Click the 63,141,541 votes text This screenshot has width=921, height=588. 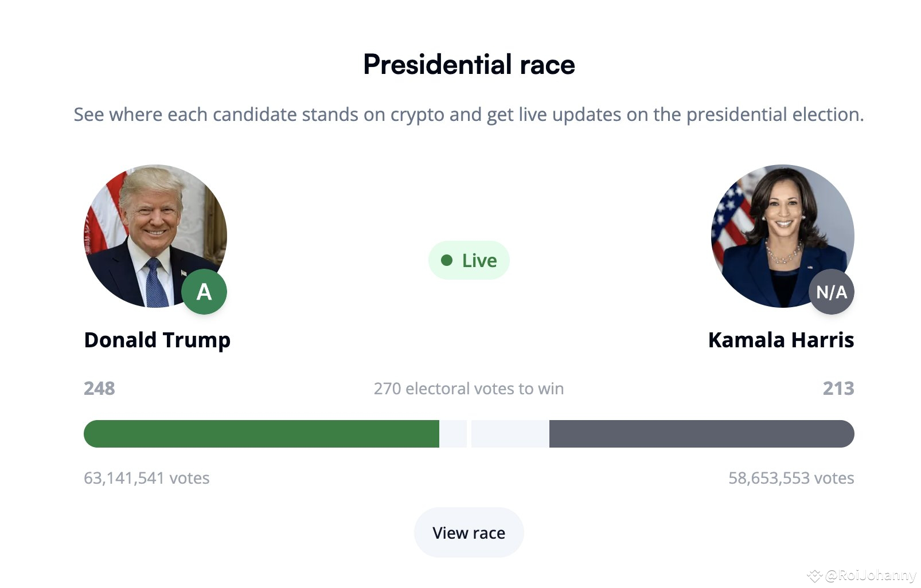(147, 478)
